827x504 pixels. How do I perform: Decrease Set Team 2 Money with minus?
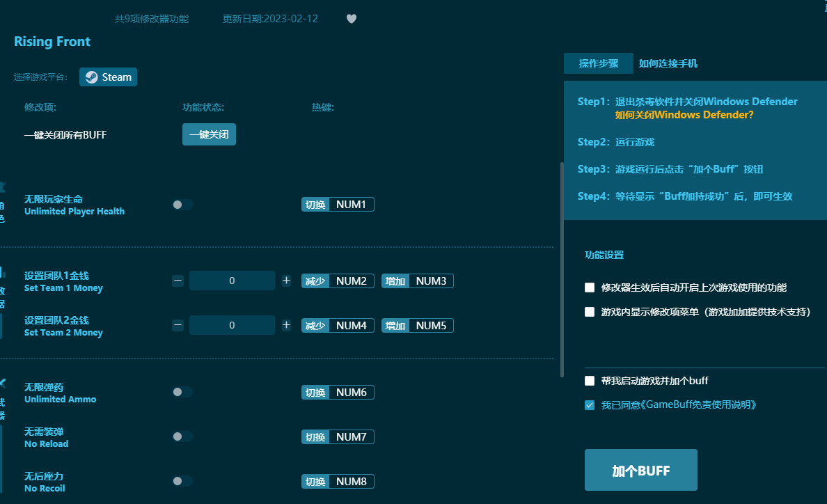(178, 325)
